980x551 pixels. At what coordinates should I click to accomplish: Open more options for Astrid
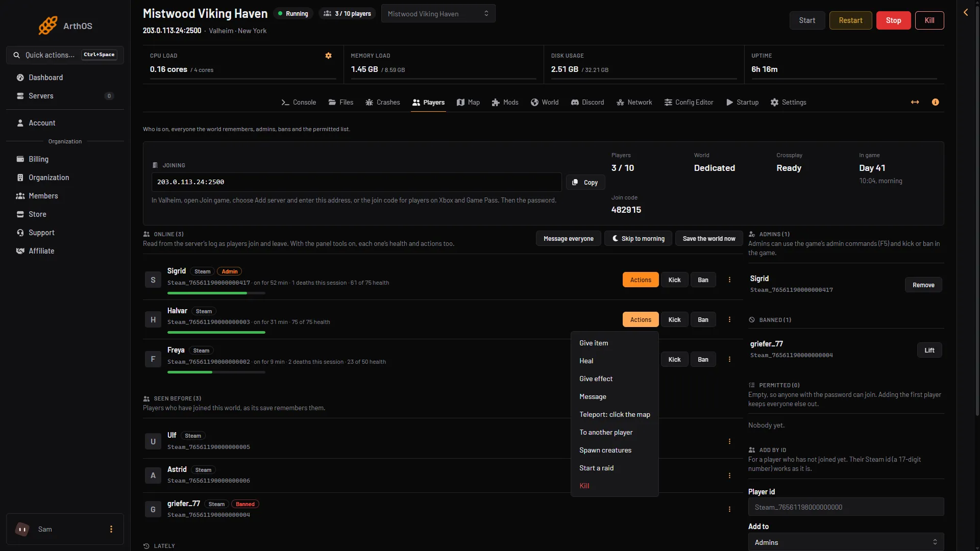[x=729, y=475]
